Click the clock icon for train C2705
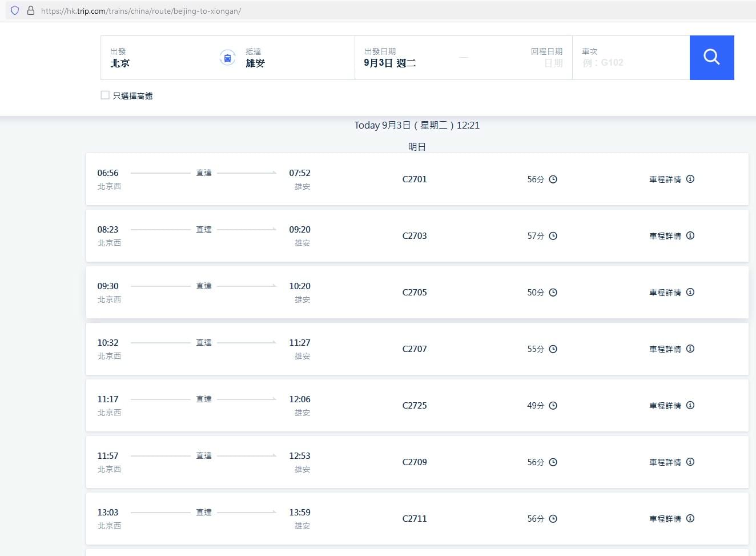The width and height of the screenshot is (756, 556). (553, 293)
